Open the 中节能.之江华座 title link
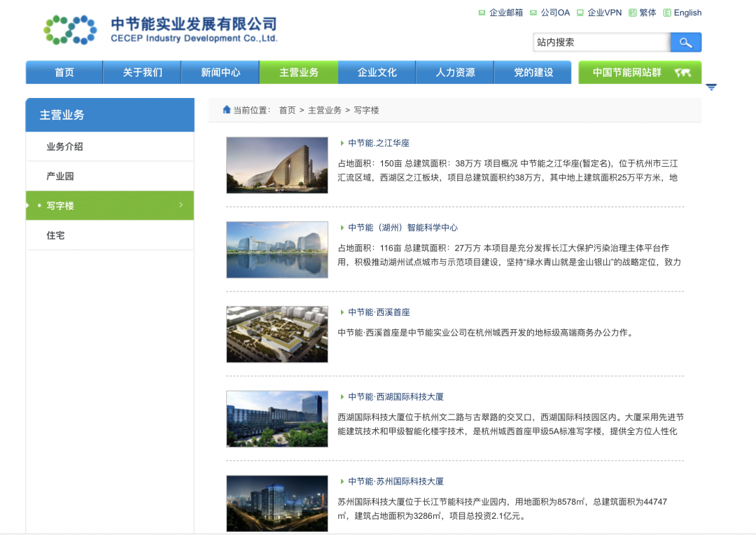The height and width of the screenshot is (535, 756). pyautogui.click(x=379, y=144)
